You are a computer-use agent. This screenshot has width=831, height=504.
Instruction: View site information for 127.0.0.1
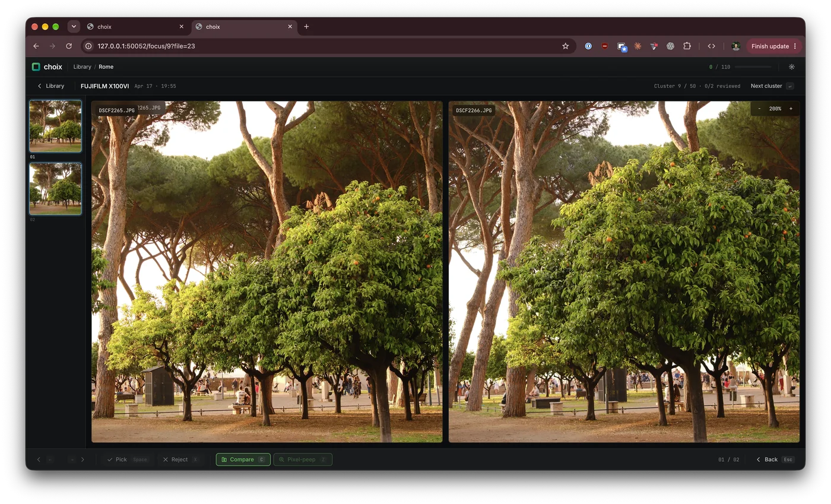point(88,46)
